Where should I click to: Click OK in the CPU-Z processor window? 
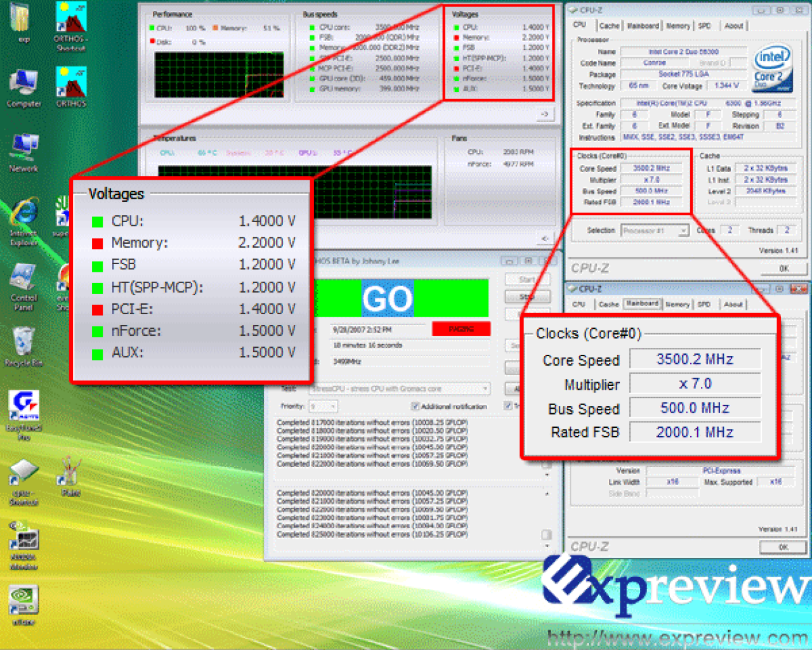783,268
